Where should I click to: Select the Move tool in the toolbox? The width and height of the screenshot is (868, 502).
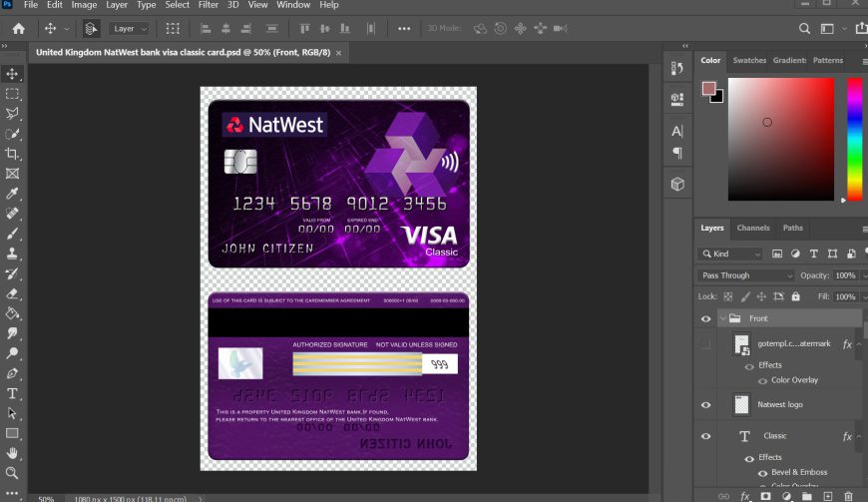(x=12, y=74)
